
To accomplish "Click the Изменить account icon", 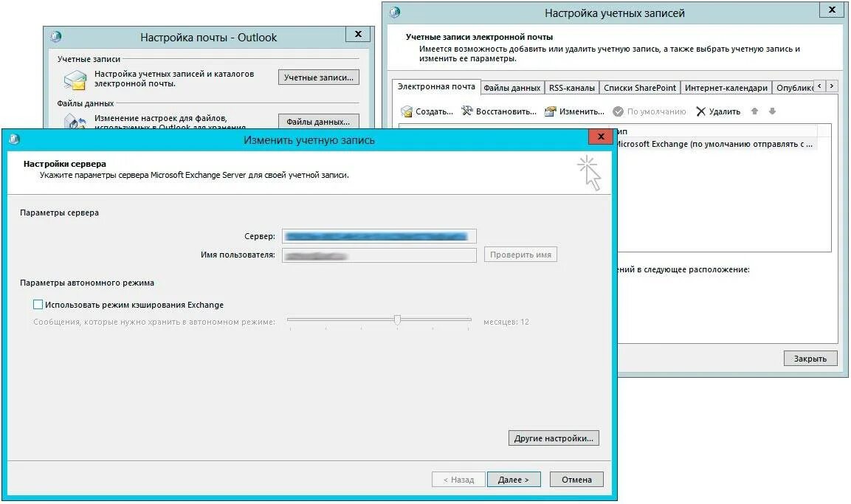I will click(x=551, y=111).
